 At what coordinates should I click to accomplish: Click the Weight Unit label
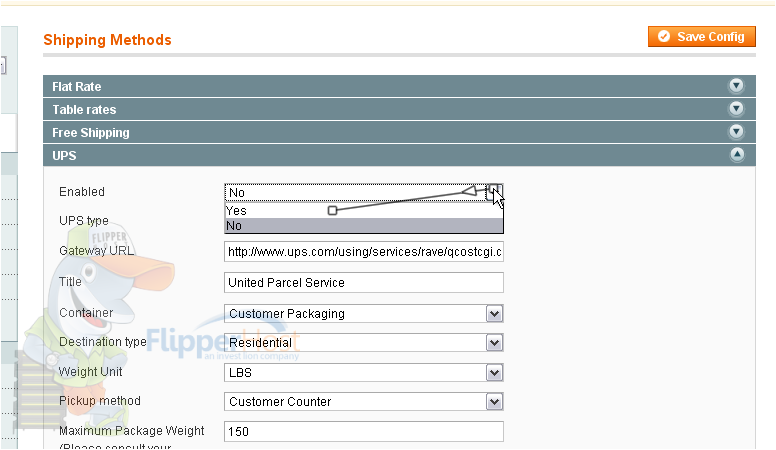91,371
